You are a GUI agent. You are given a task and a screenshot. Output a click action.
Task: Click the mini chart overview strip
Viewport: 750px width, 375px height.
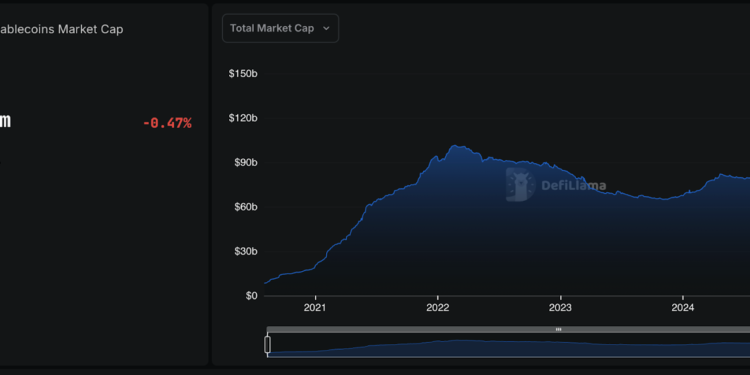[x=508, y=345]
